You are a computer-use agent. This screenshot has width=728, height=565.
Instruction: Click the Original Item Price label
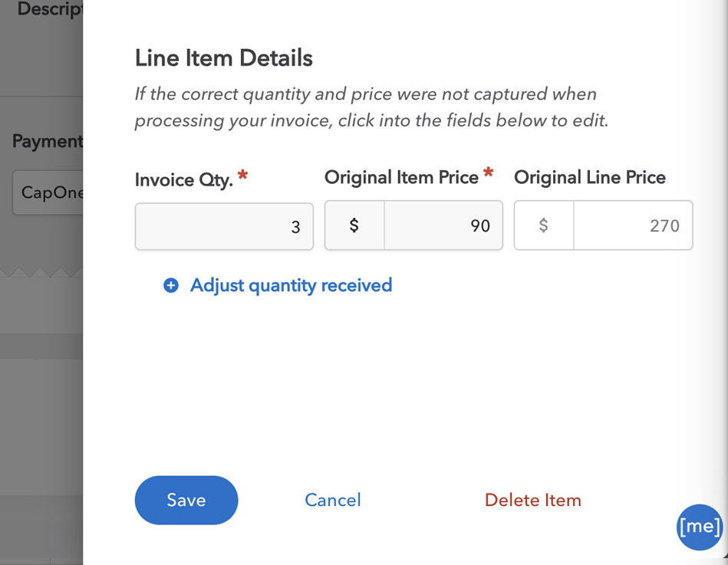[x=401, y=177]
